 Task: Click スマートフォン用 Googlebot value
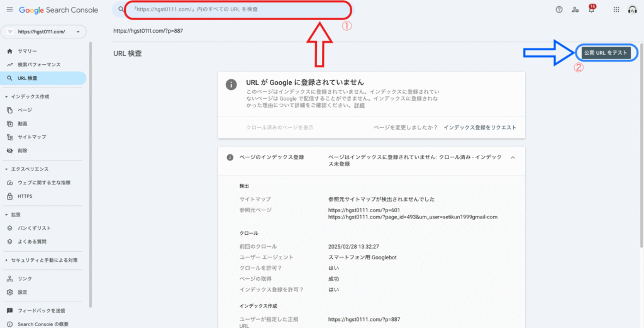362,257
